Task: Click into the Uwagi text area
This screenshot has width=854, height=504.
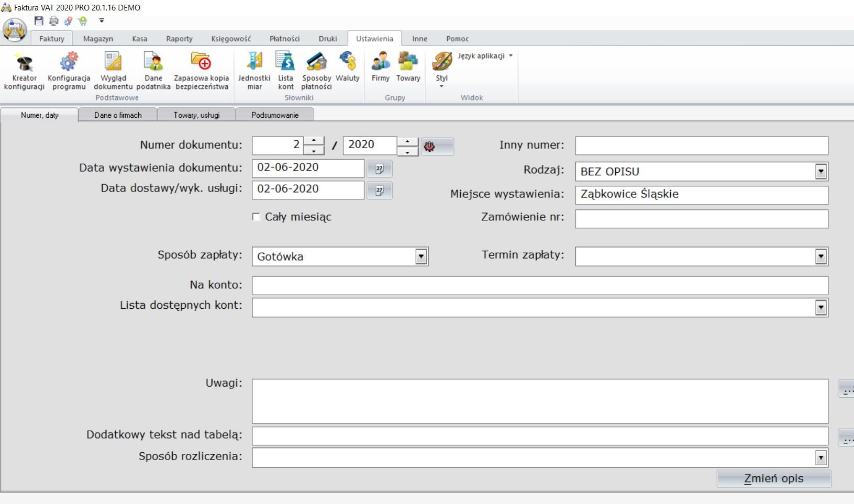Action: point(539,401)
